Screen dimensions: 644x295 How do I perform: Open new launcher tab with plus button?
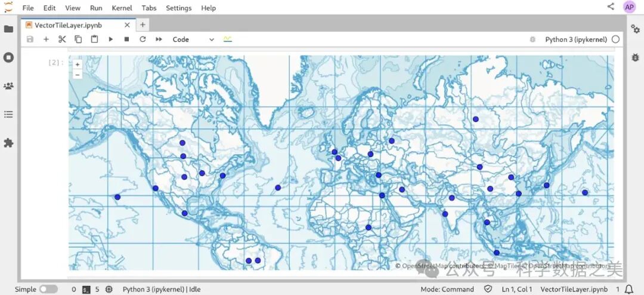[143, 25]
